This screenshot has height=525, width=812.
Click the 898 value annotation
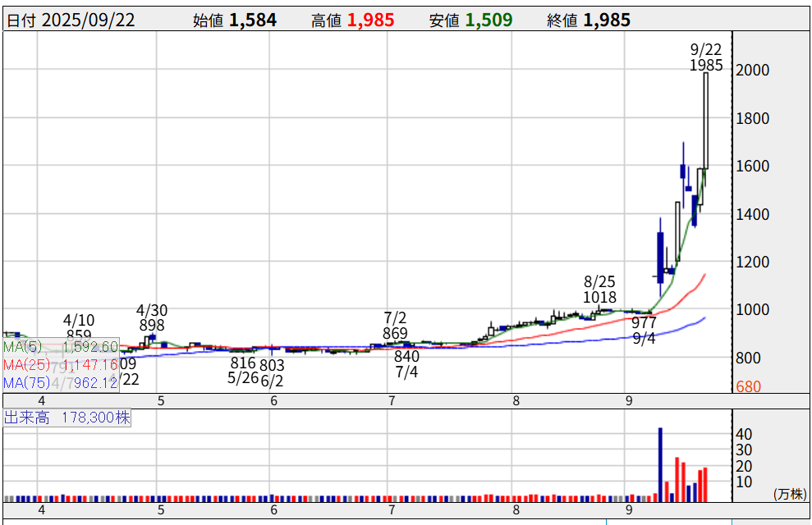pos(152,326)
